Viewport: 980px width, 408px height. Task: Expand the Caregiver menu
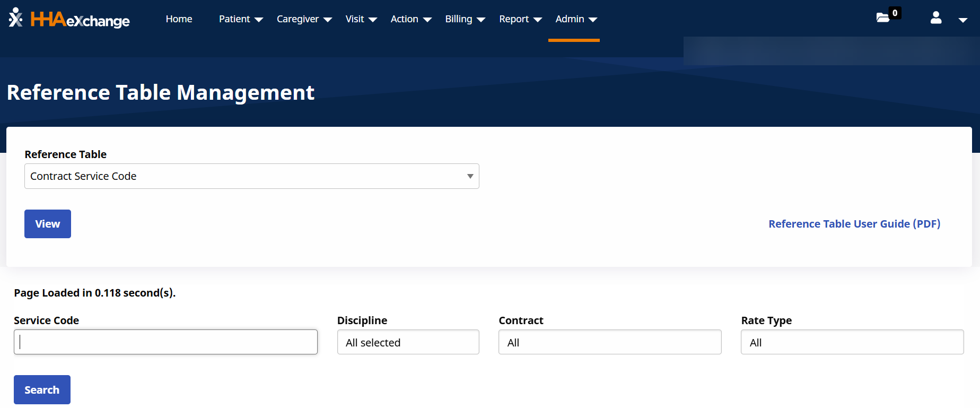pyautogui.click(x=304, y=19)
